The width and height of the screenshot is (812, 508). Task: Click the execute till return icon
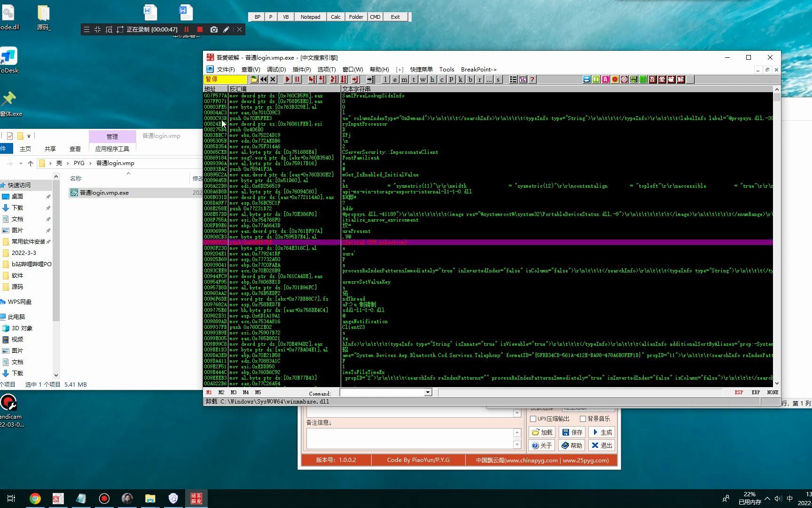coord(355,79)
